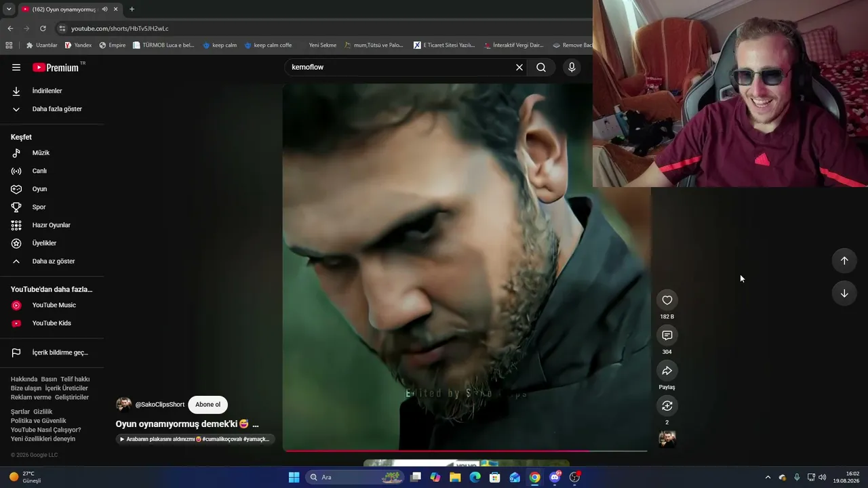Click Reklam verme footer link
This screenshot has height=488, width=868.
[31, 397]
